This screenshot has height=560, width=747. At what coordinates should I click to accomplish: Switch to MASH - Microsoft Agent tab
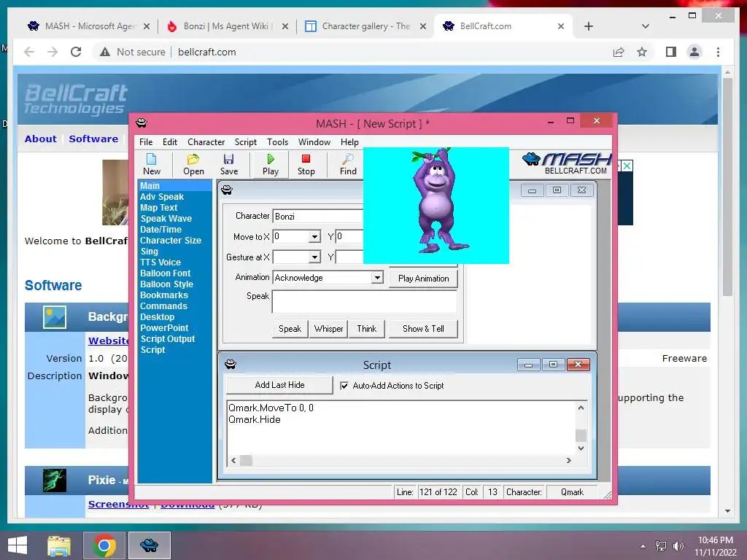(x=88, y=26)
